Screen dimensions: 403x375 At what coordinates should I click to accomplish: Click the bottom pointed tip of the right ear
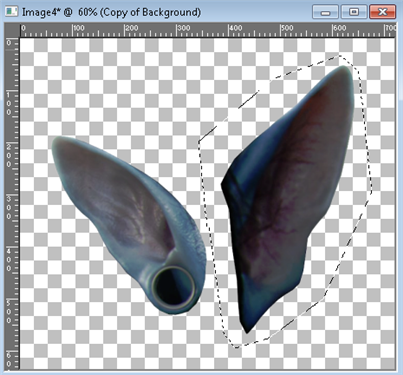(246, 329)
